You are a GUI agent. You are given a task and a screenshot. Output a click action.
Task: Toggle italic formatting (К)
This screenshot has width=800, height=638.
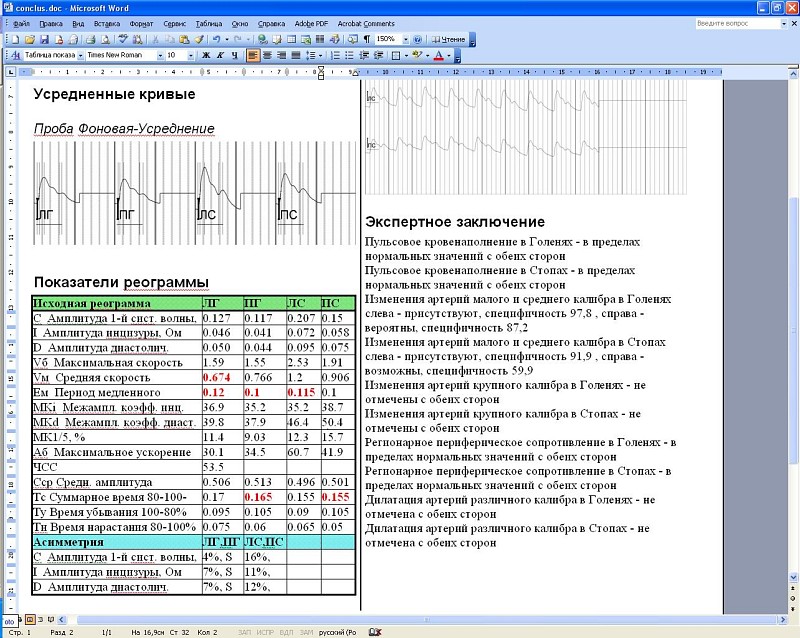[x=220, y=55]
